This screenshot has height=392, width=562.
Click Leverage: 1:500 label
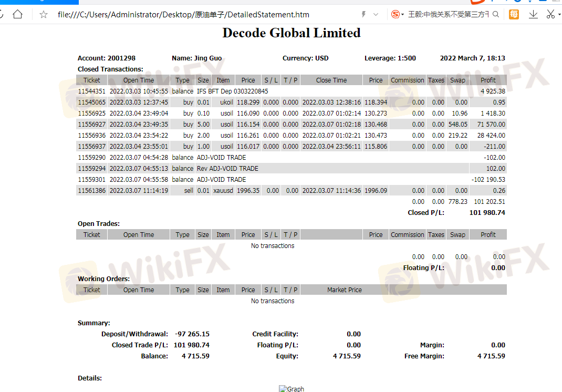click(x=390, y=58)
